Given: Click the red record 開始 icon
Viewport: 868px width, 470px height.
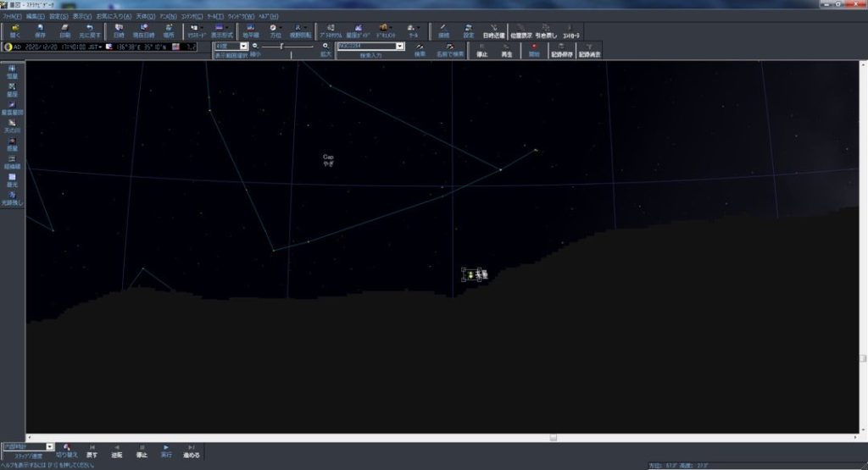Looking at the screenshot, I should (534, 50).
